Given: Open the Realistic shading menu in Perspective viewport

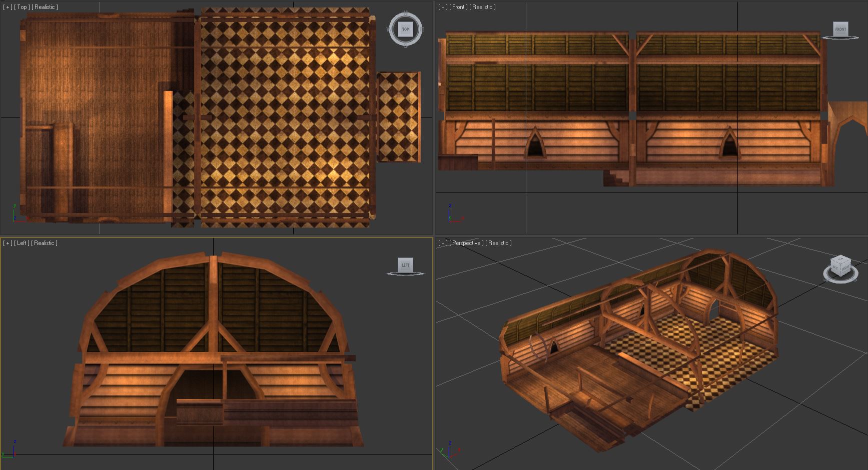Looking at the screenshot, I should click(498, 243).
